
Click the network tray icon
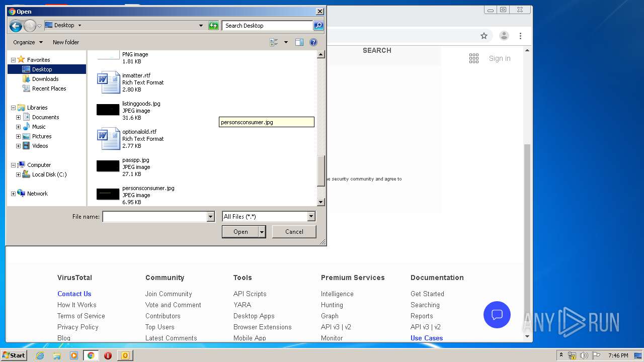[572, 355]
